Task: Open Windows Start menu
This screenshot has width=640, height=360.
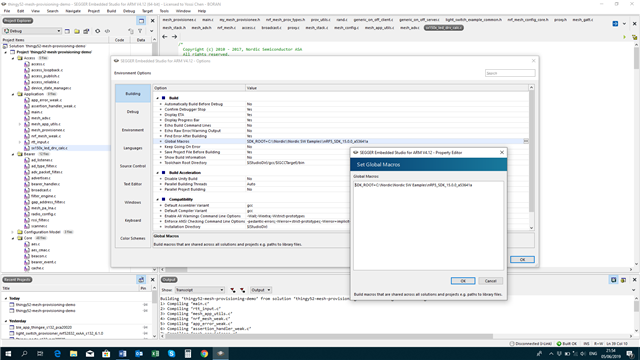Action: [x=8, y=353]
